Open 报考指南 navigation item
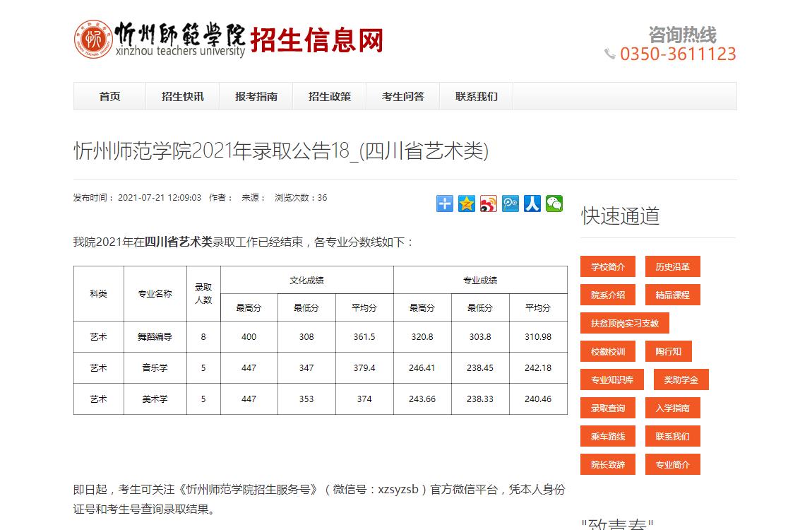Image resolution: width=812 pixels, height=530 pixels. click(256, 96)
